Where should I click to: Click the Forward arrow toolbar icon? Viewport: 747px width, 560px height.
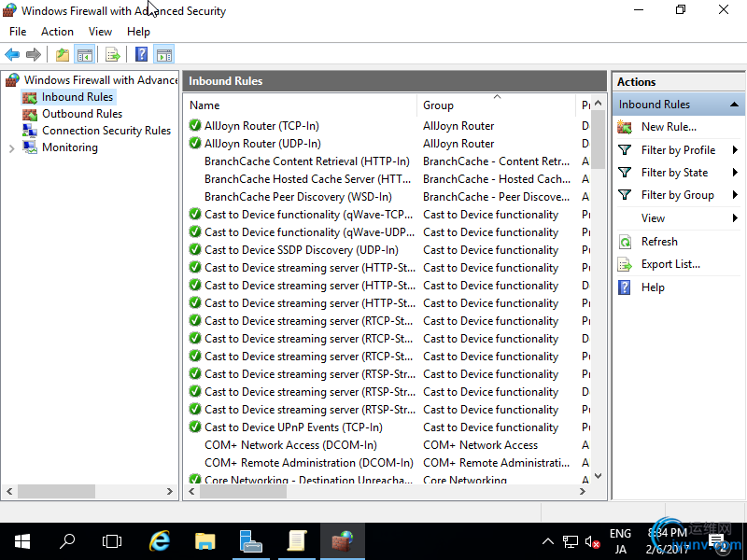[34, 54]
